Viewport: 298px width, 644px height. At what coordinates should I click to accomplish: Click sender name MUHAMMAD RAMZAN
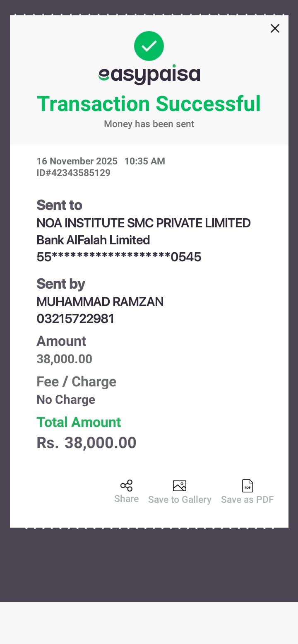pyautogui.click(x=100, y=301)
